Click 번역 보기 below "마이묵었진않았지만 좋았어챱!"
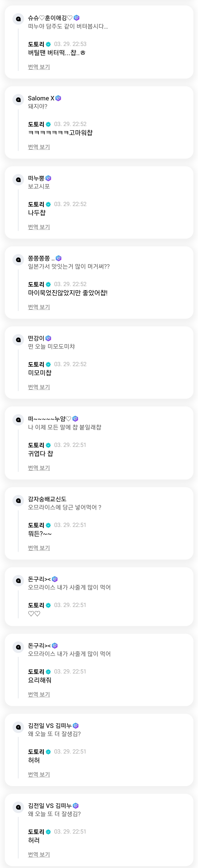 pyautogui.click(x=39, y=307)
